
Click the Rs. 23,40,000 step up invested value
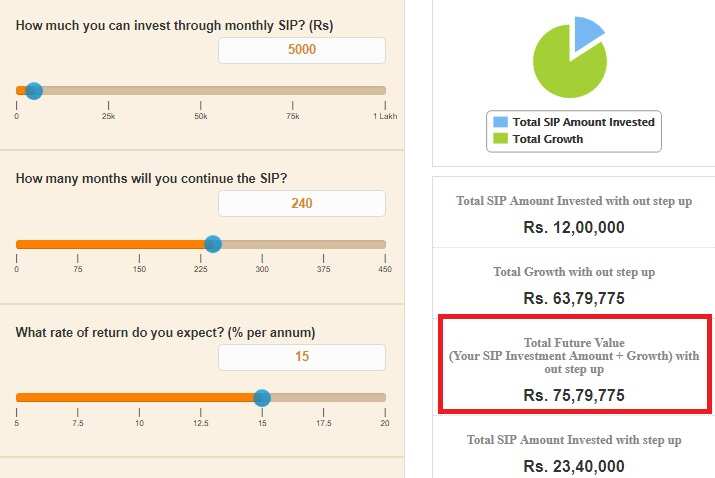[x=574, y=466]
